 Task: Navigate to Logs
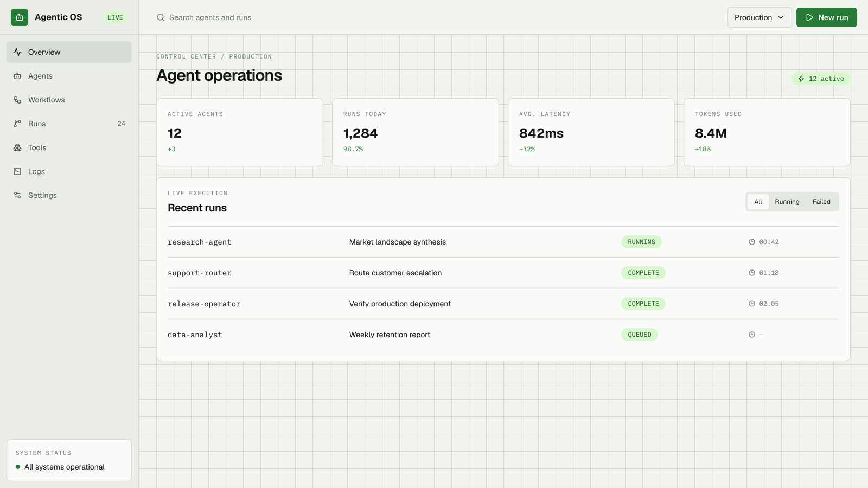click(69, 171)
